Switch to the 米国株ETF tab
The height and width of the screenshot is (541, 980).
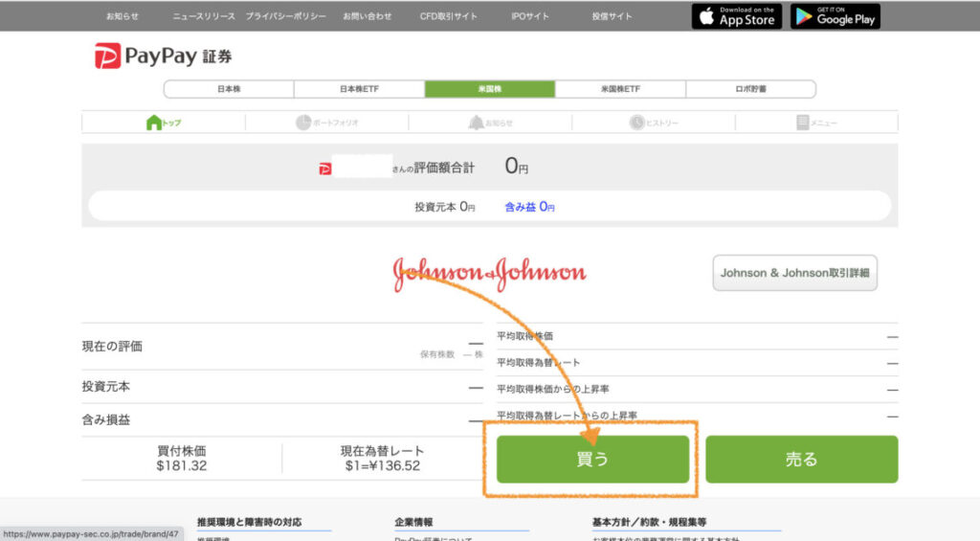click(620, 89)
